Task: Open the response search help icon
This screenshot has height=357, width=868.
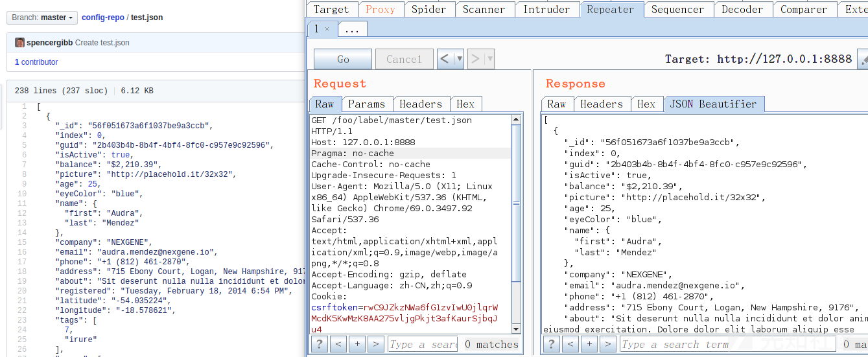Action: [x=552, y=344]
